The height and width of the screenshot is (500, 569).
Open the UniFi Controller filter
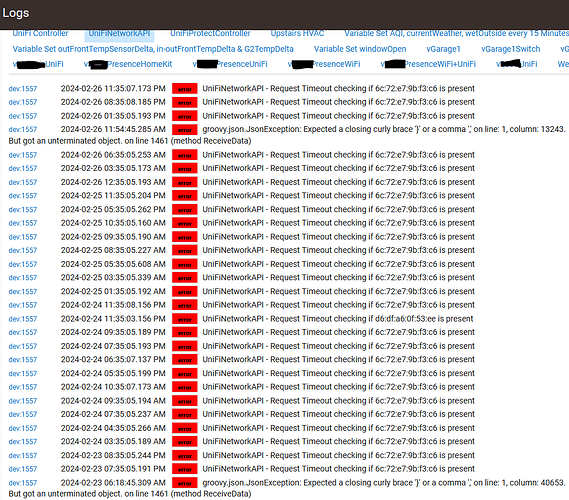(40, 33)
